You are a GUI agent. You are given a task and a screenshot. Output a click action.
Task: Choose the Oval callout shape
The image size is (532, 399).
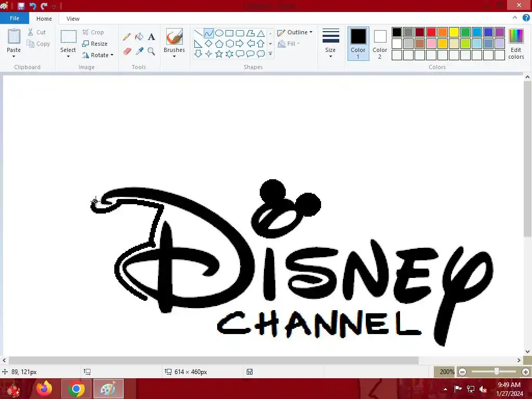click(x=250, y=54)
